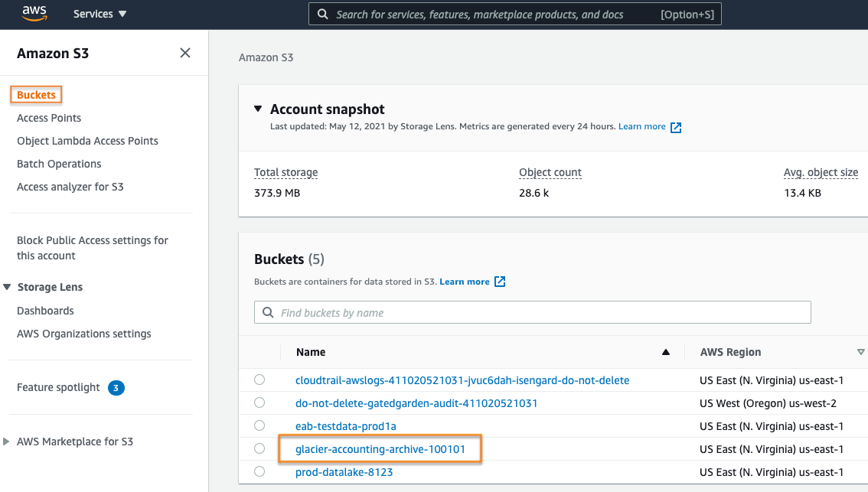Select radio for do-not-delete-gatedgarden-audit bucket
This screenshot has height=492, width=868.
pos(259,402)
